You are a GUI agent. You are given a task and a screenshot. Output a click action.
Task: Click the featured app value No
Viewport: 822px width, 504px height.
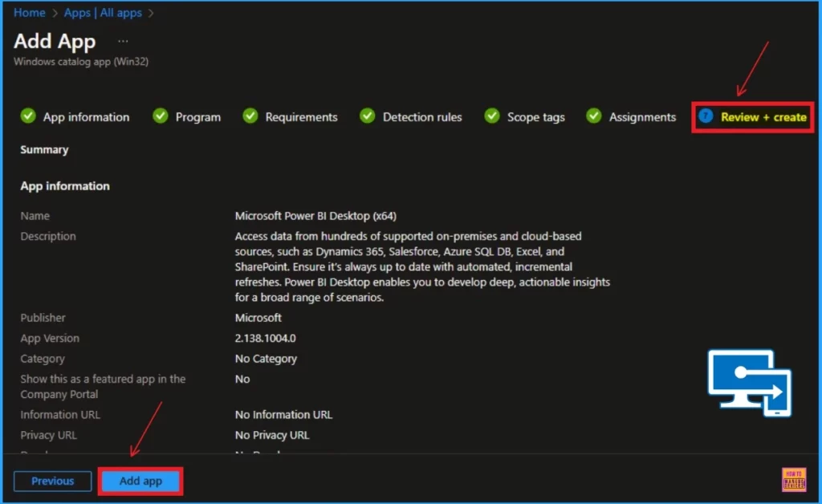pyautogui.click(x=242, y=380)
